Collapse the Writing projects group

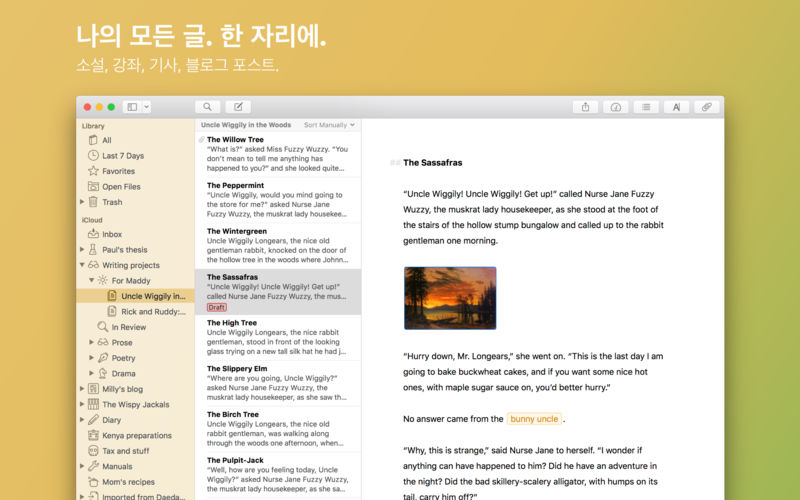click(x=82, y=265)
